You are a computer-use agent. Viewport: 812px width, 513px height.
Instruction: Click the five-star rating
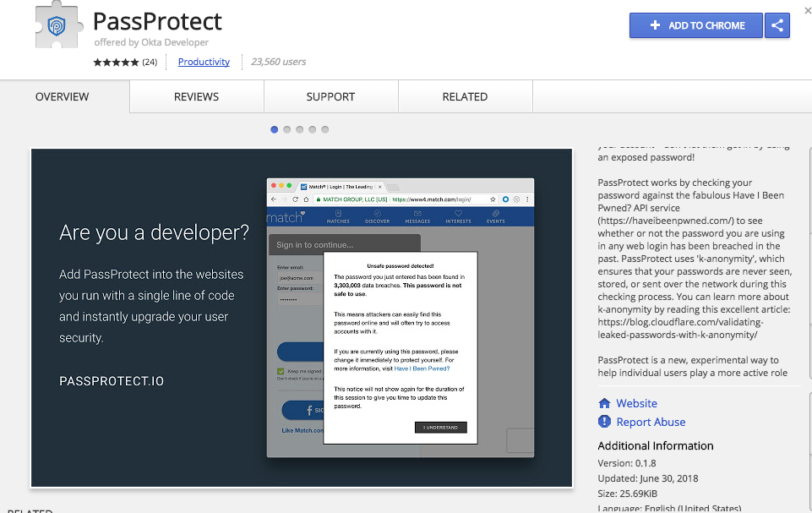(116, 63)
